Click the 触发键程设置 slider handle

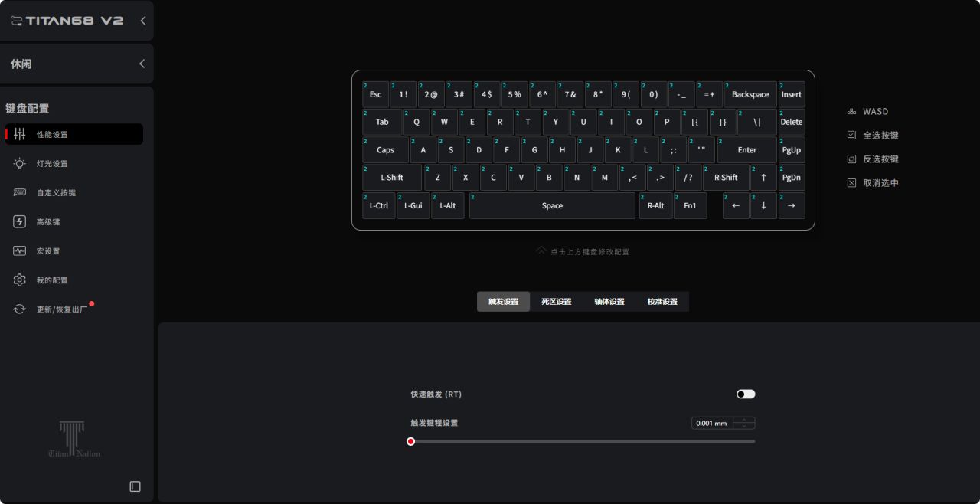(410, 441)
